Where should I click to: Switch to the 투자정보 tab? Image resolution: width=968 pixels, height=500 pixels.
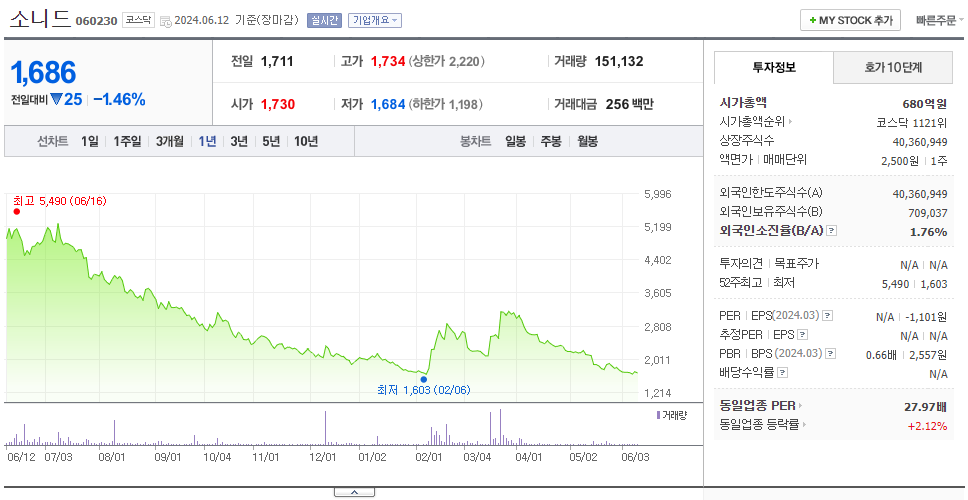[x=774, y=67]
